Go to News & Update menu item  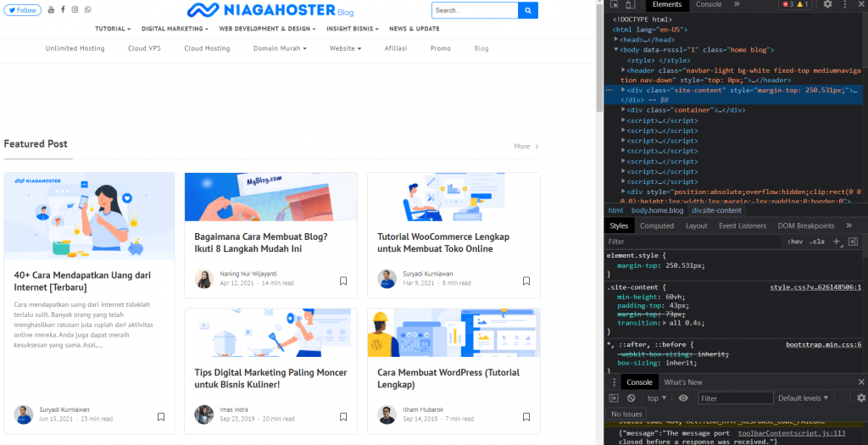point(414,29)
